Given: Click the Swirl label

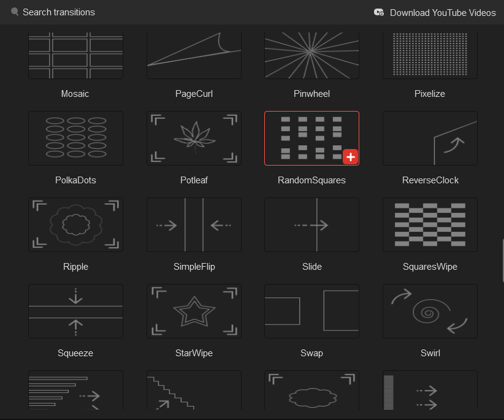Looking at the screenshot, I should pyautogui.click(x=430, y=353).
